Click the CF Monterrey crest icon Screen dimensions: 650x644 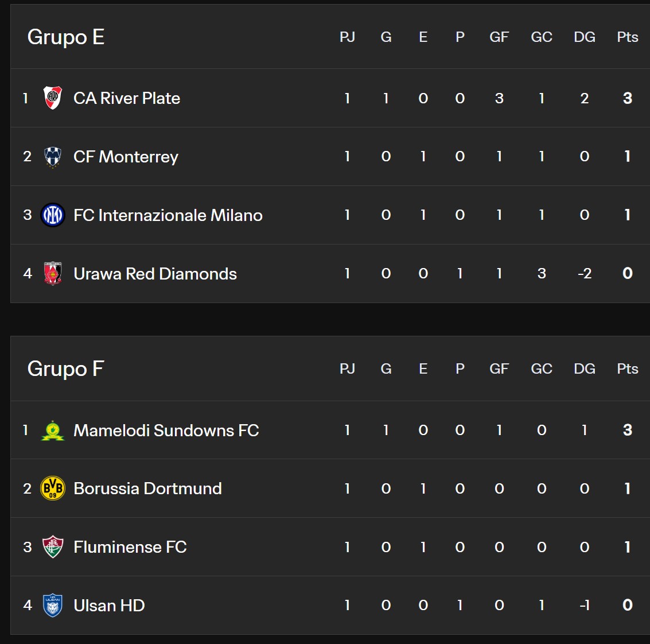click(53, 157)
